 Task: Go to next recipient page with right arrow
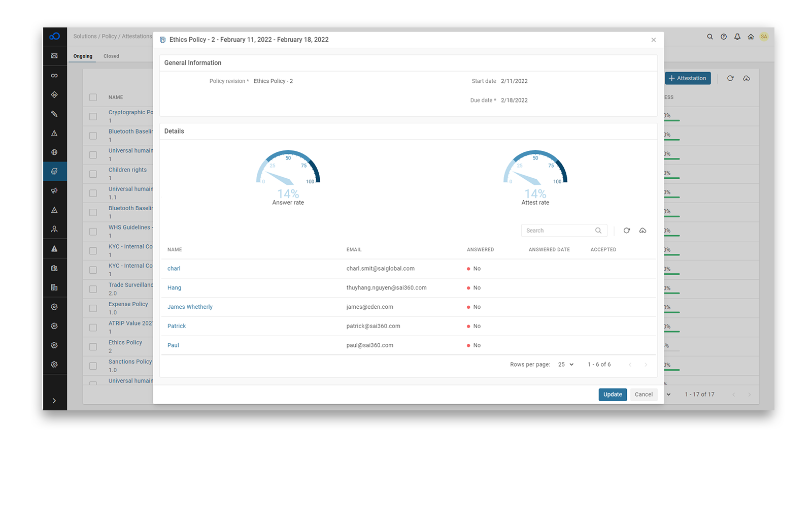tap(646, 364)
